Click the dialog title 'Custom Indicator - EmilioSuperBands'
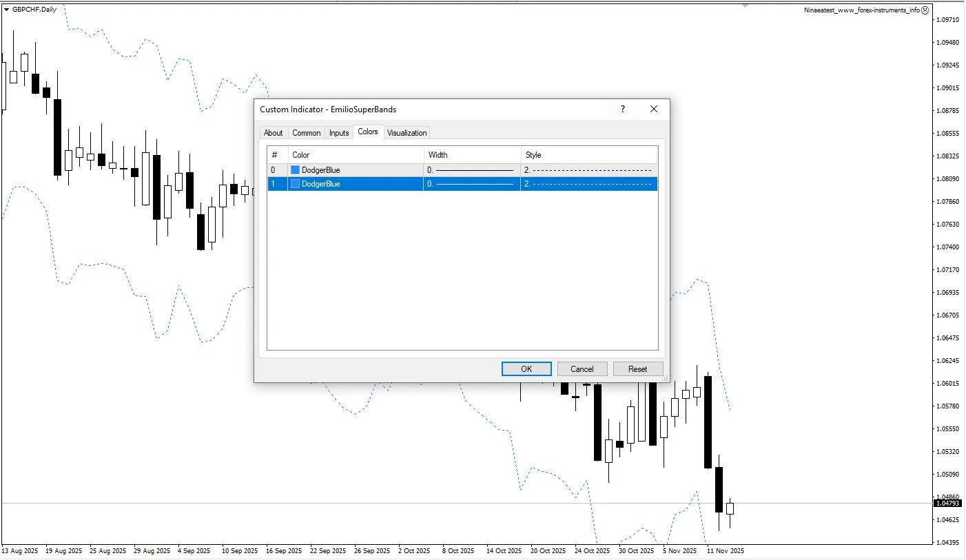Screen dimensions: 966x560 pyautogui.click(x=328, y=109)
